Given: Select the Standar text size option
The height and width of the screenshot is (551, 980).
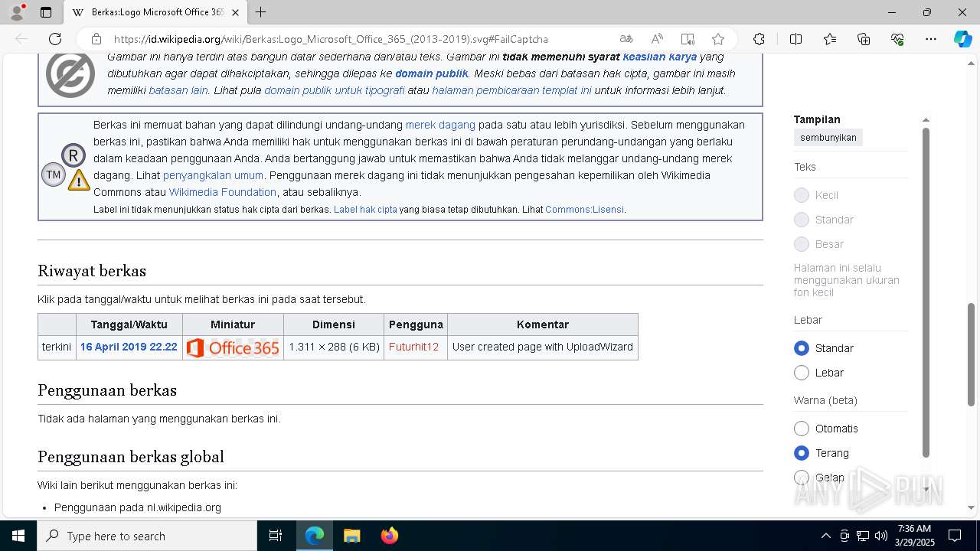Looking at the screenshot, I should 802,220.
